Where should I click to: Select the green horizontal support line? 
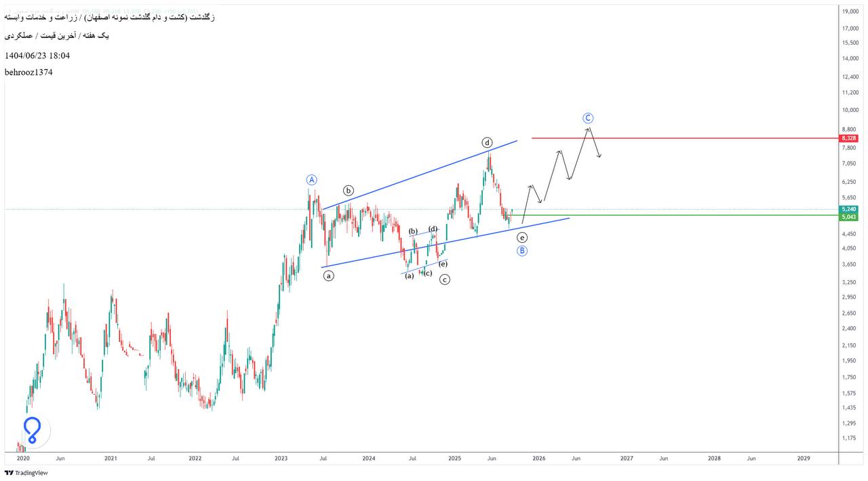tap(678, 215)
